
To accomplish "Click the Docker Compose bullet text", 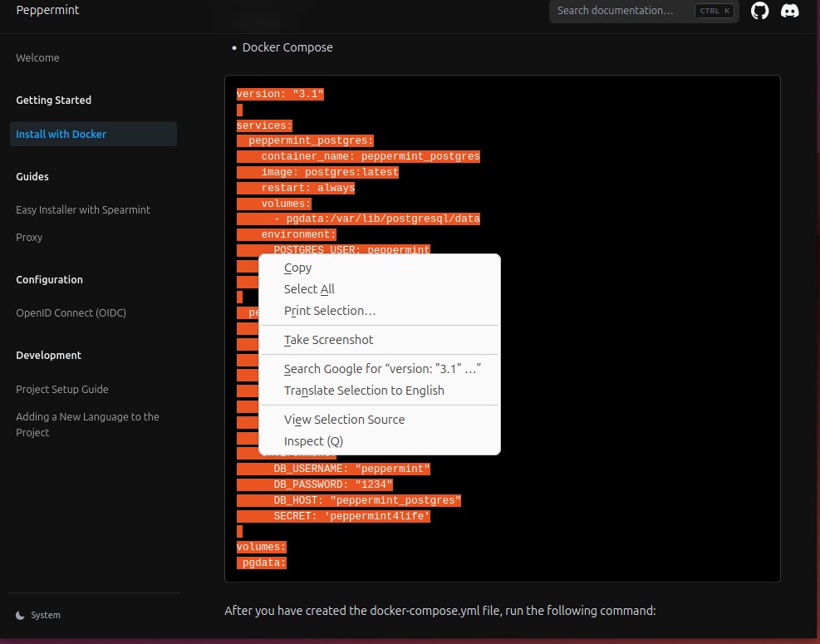I will [x=287, y=47].
